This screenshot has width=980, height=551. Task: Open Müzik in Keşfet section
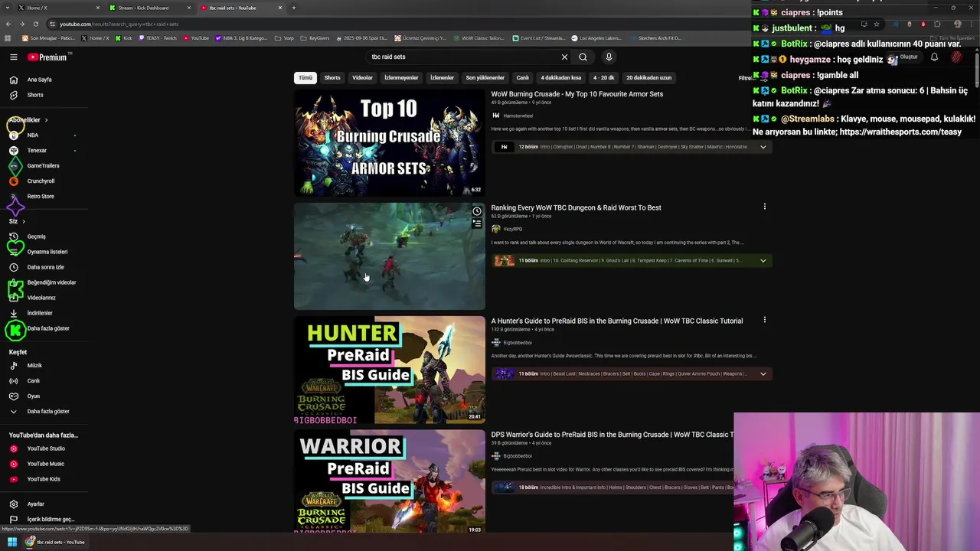(34, 366)
